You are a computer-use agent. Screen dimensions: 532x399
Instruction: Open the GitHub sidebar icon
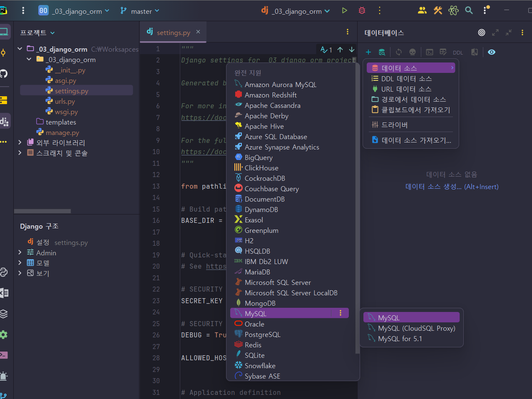click(x=3, y=74)
